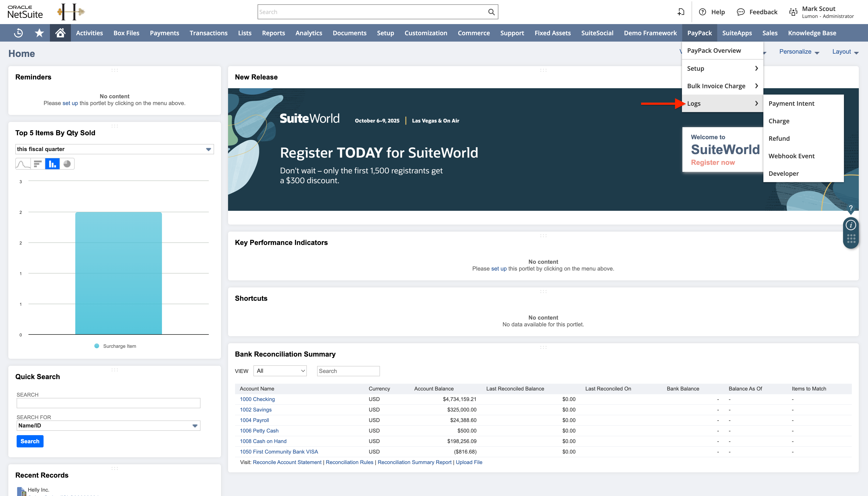The height and width of the screenshot is (496, 868).
Task: Select the horizontal bar chart toggle
Action: 37,164
